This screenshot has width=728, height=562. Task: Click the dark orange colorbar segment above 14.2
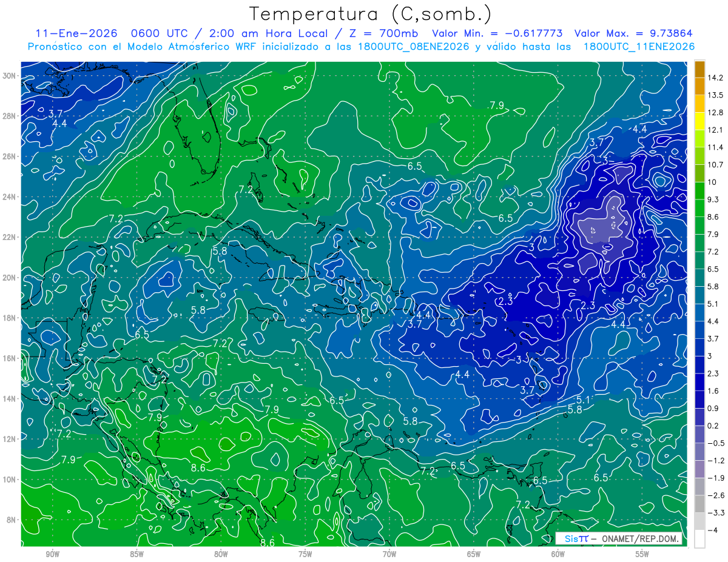699,70
